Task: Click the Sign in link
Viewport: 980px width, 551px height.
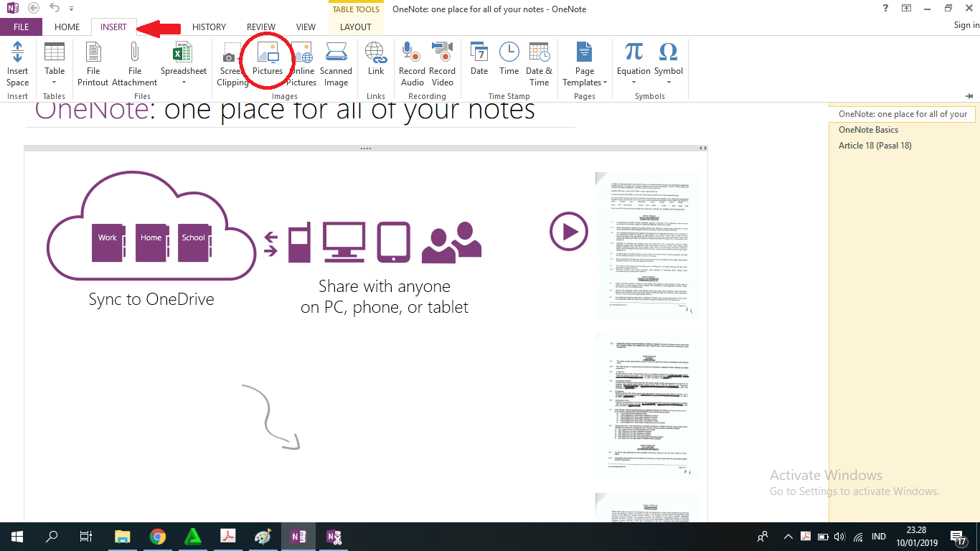Action: click(966, 25)
